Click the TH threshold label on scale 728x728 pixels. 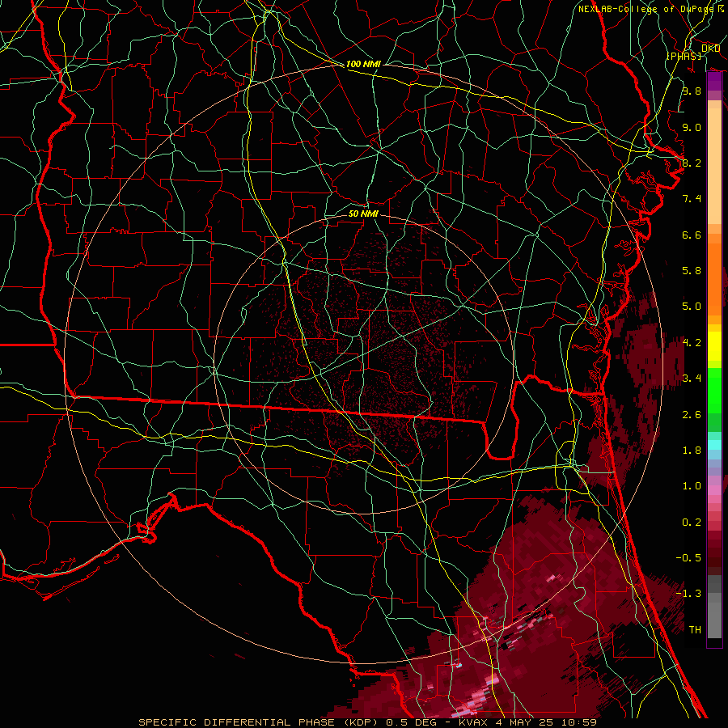click(695, 630)
